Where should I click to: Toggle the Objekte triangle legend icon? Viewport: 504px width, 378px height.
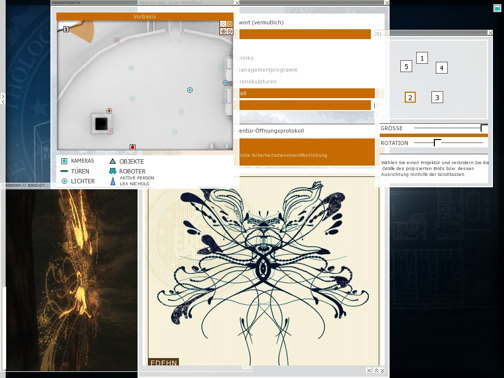tap(113, 161)
